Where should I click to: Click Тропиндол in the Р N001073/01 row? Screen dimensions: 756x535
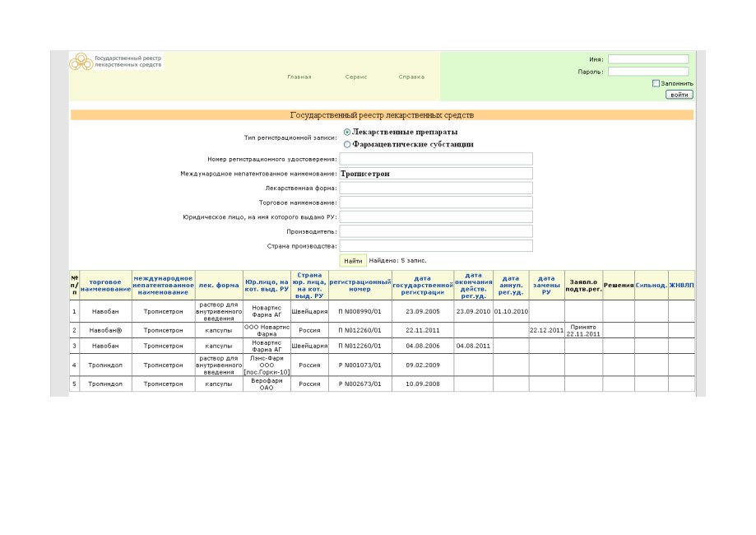click(105, 365)
